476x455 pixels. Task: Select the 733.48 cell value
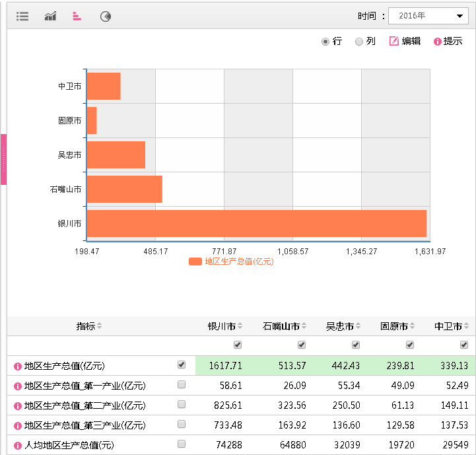click(x=228, y=425)
